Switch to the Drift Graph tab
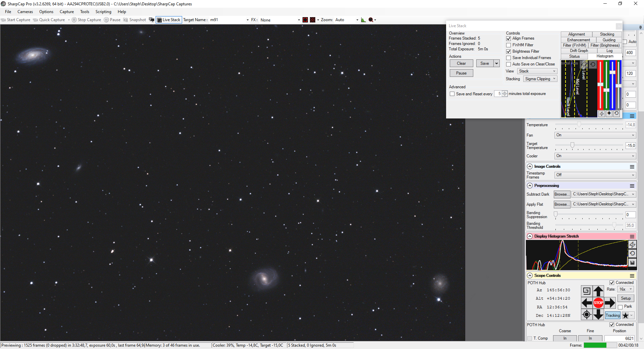 (579, 51)
